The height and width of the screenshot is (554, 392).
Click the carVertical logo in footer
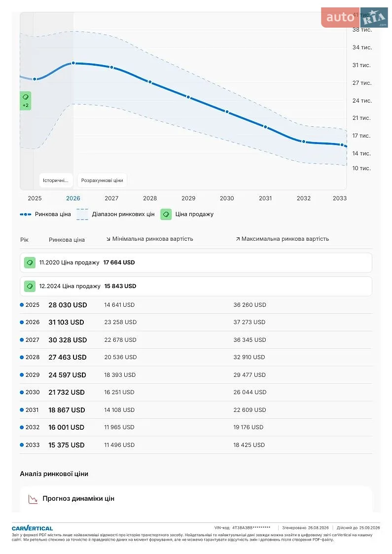coord(32,528)
